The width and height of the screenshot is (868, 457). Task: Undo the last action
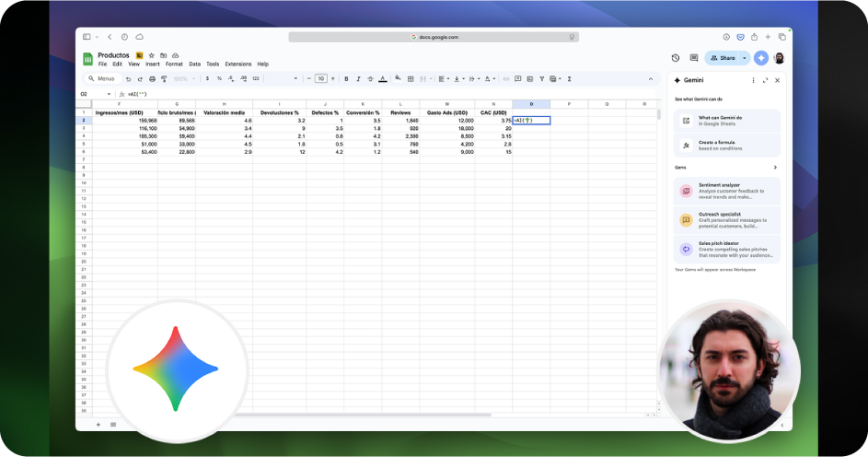click(x=129, y=79)
